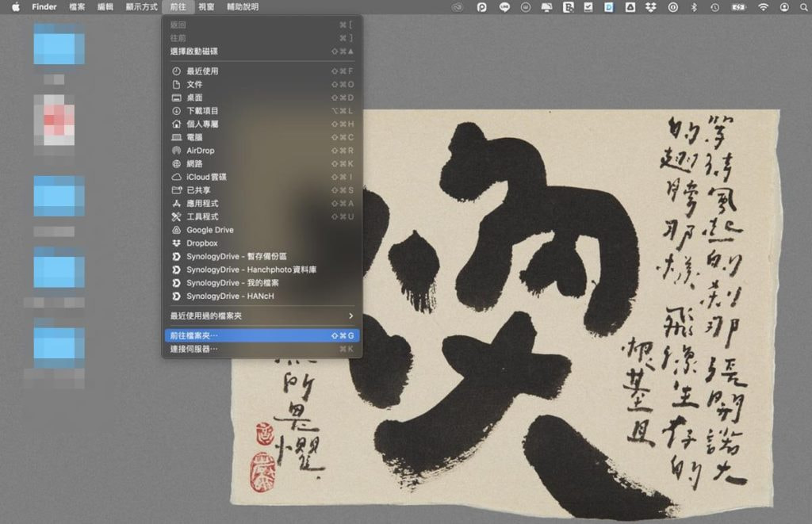Open the 視窗 menu
This screenshot has width=812, height=524.
coord(206,6)
